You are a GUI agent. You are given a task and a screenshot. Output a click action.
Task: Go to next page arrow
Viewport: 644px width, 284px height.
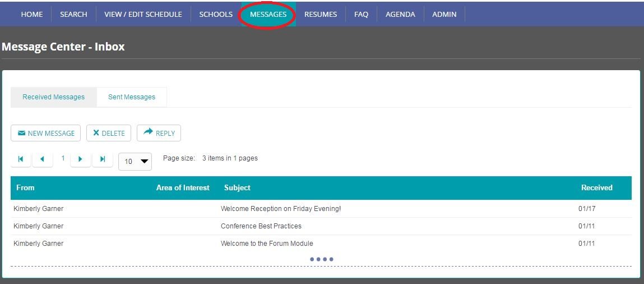click(x=81, y=159)
